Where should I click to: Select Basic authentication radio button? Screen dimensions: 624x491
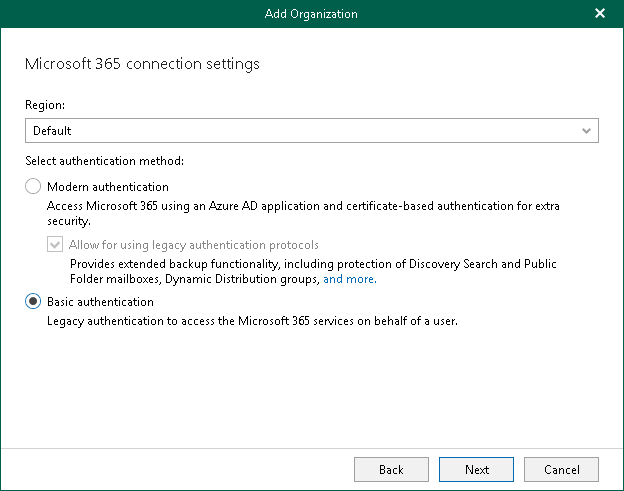(x=33, y=301)
